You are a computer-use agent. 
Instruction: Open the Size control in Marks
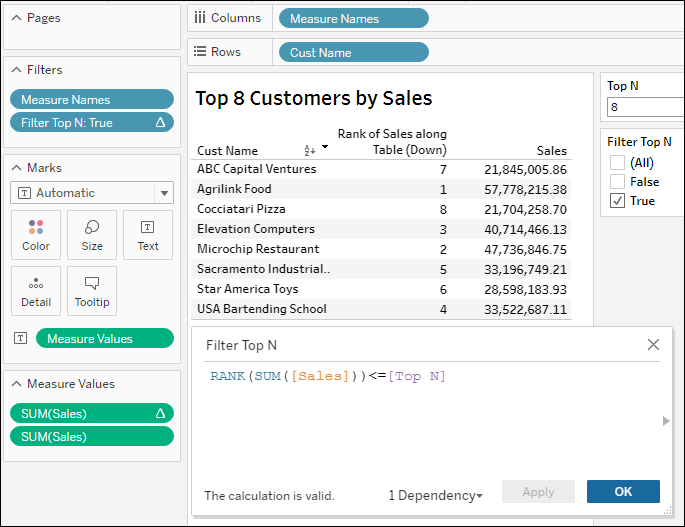(92, 235)
